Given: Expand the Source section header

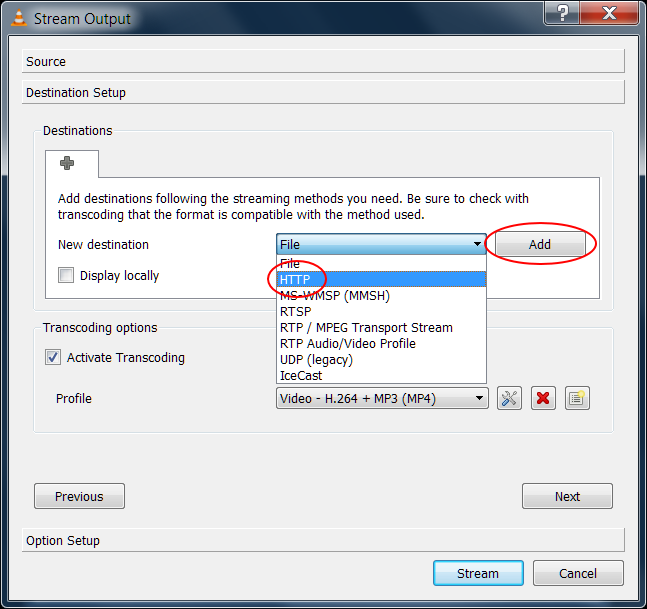Looking at the screenshot, I should [x=323, y=61].
